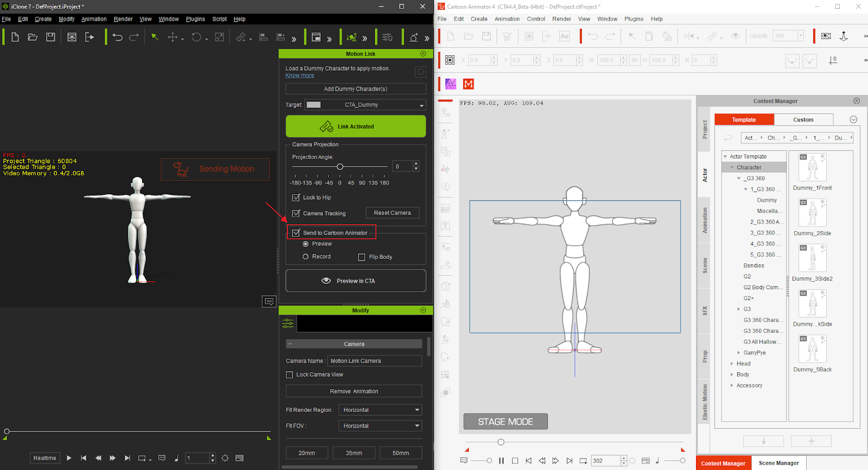Choose the Move tool in iClone toolbar
The image size is (868, 470).
[173, 37]
